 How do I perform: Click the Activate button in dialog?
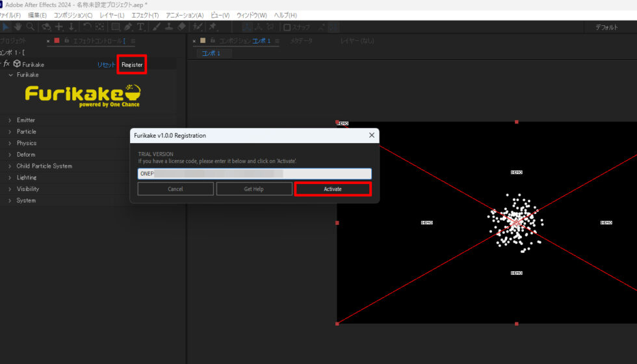pos(333,188)
